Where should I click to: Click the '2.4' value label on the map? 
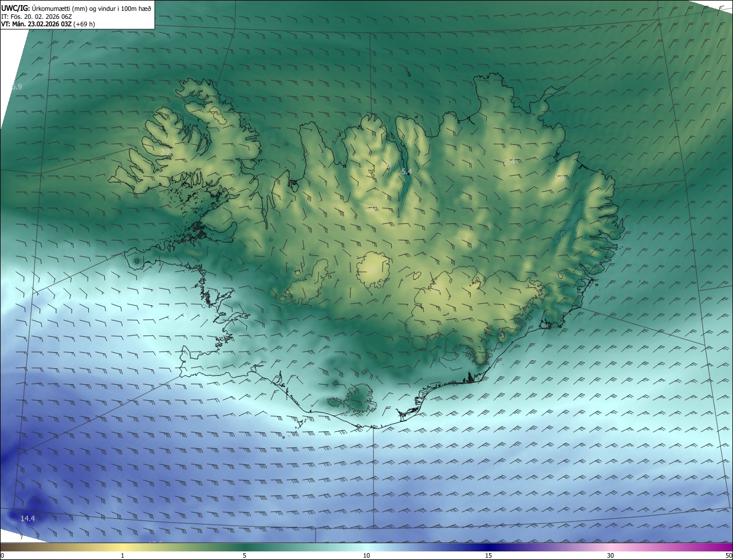(510, 161)
